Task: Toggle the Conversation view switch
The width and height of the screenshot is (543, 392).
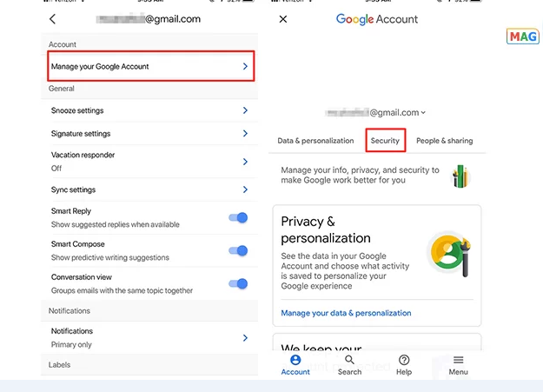Action: 238,283
